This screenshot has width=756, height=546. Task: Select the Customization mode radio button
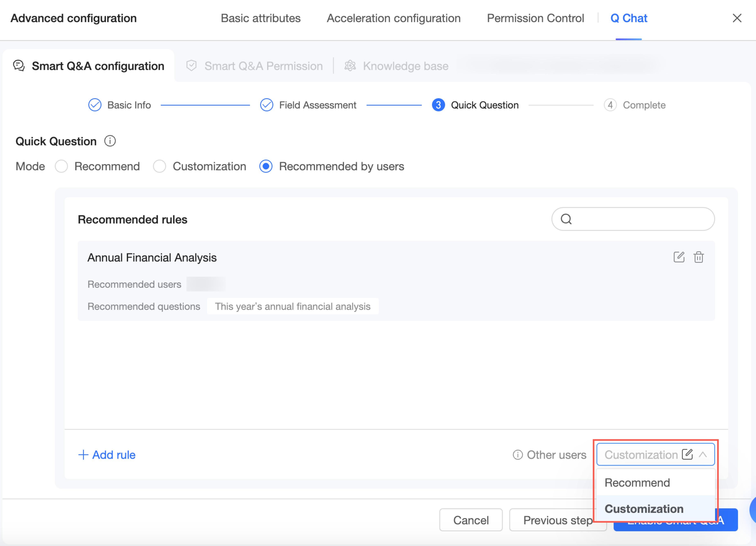(159, 166)
